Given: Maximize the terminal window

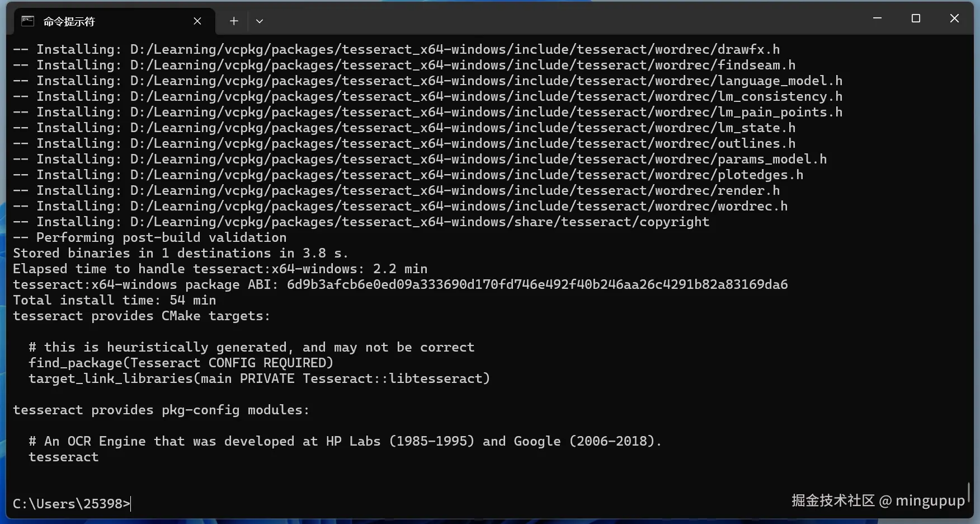Looking at the screenshot, I should [916, 18].
